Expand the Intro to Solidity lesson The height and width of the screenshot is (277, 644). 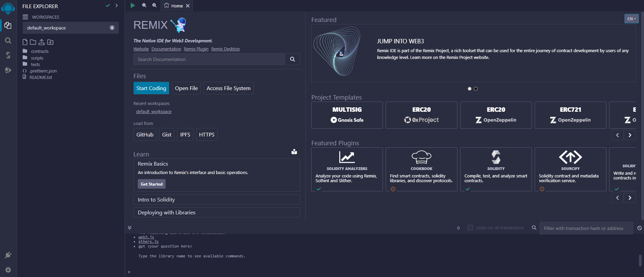(217, 199)
